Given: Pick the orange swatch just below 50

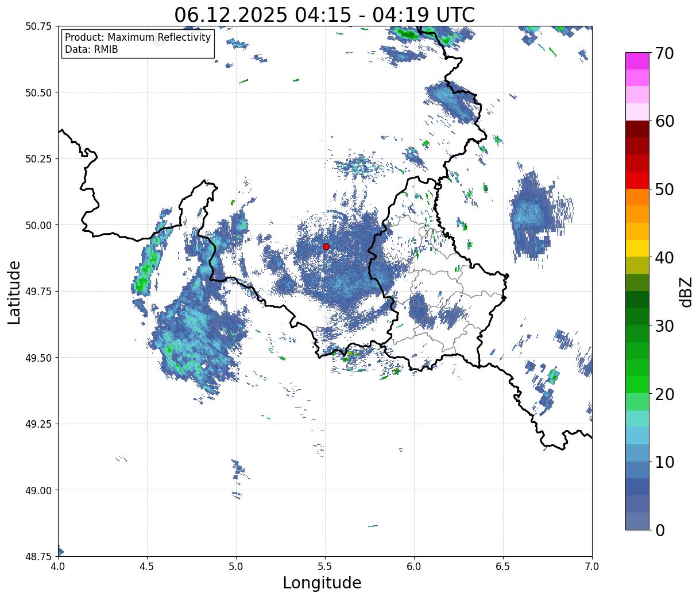Looking at the screenshot, I should tap(637, 197).
